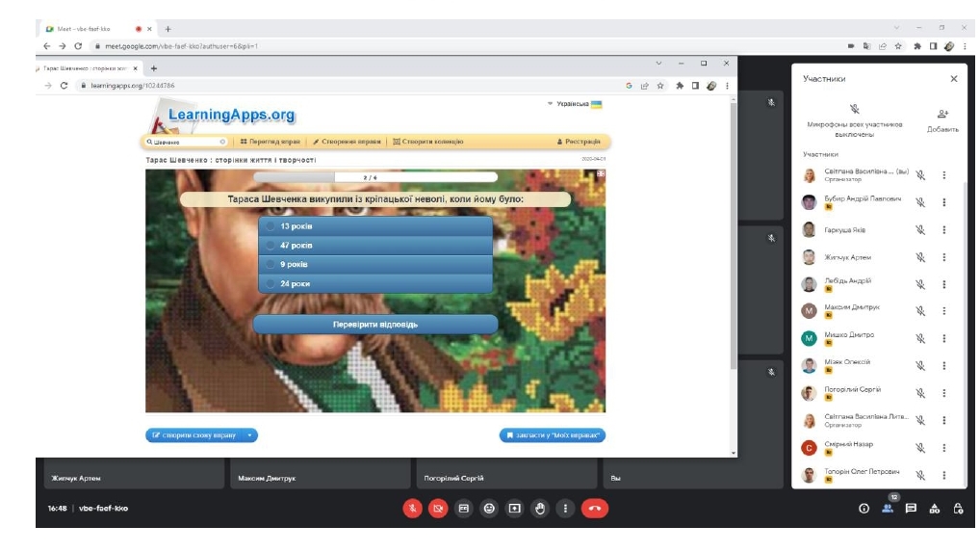Turn on the microphone in Meet toolbar
Viewport: 980px width, 552px height.
pyautogui.click(x=412, y=509)
